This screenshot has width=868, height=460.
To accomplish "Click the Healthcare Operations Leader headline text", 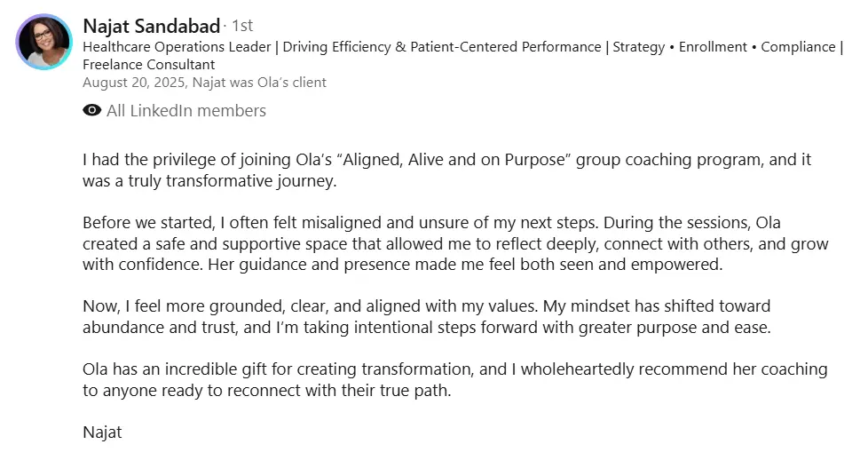I will pos(177,47).
